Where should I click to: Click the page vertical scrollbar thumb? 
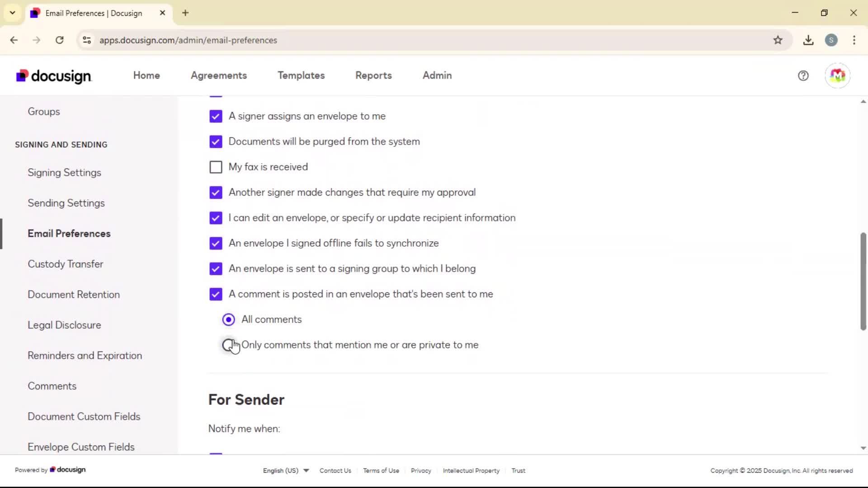pyautogui.click(x=863, y=281)
